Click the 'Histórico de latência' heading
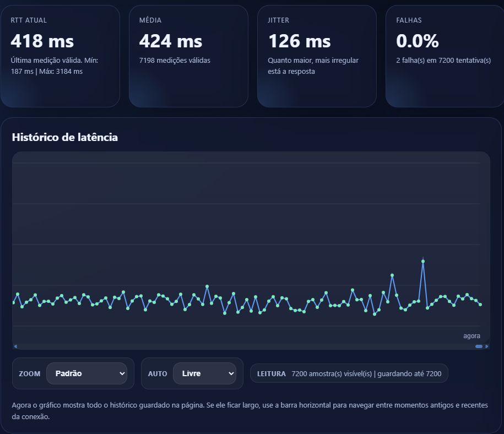Screen dimensions: 504x434 coord(65,137)
